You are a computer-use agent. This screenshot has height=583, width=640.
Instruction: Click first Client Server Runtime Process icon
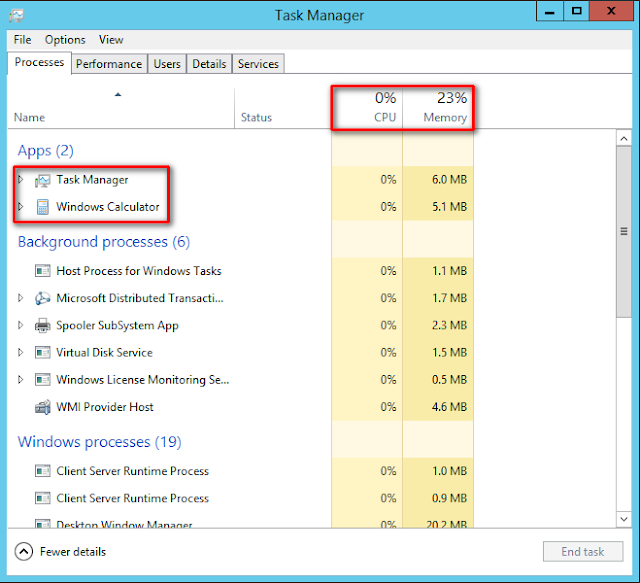(x=42, y=471)
